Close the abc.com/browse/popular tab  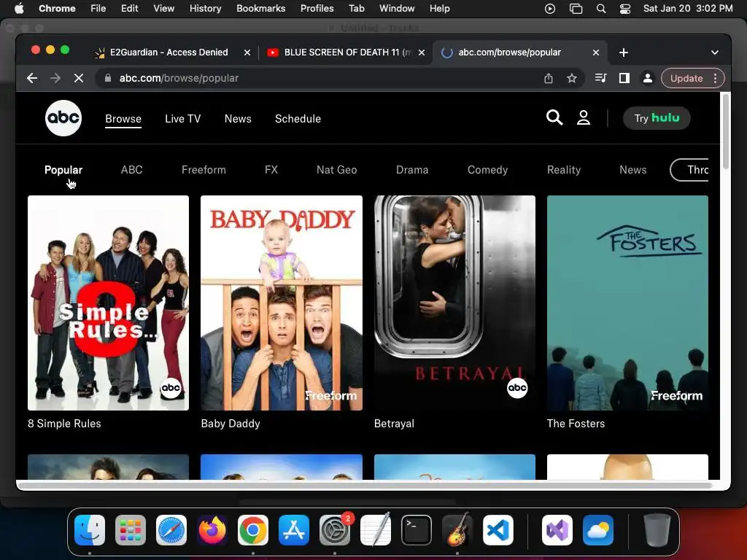coord(596,52)
